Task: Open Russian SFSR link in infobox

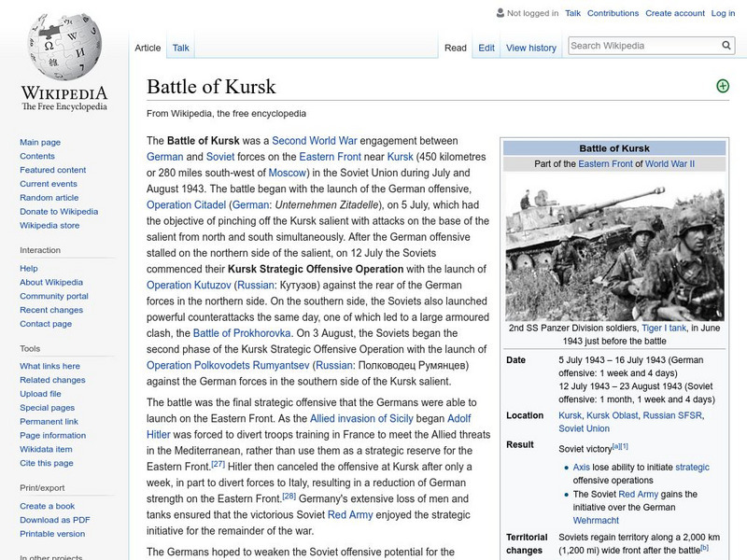Action: [x=672, y=415]
